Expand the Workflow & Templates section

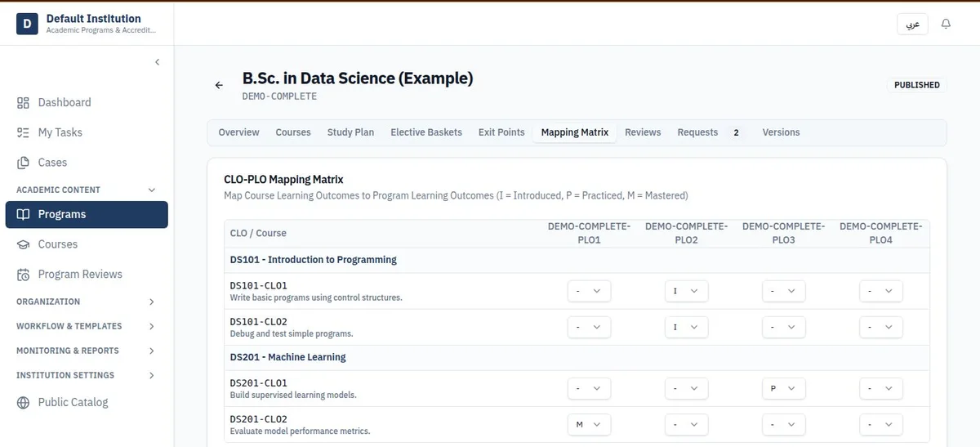coord(87,326)
